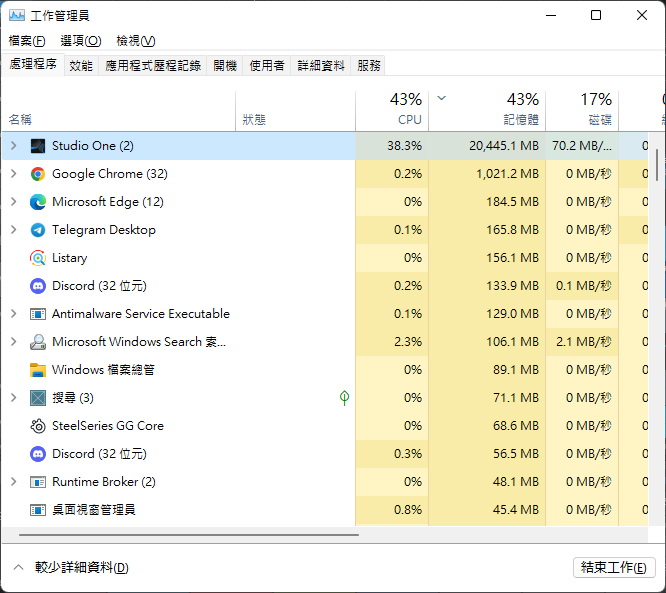666x593 pixels.
Task: Click the 70.2 MB disk cell for Studio One
Action: click(x=582, y=146)
